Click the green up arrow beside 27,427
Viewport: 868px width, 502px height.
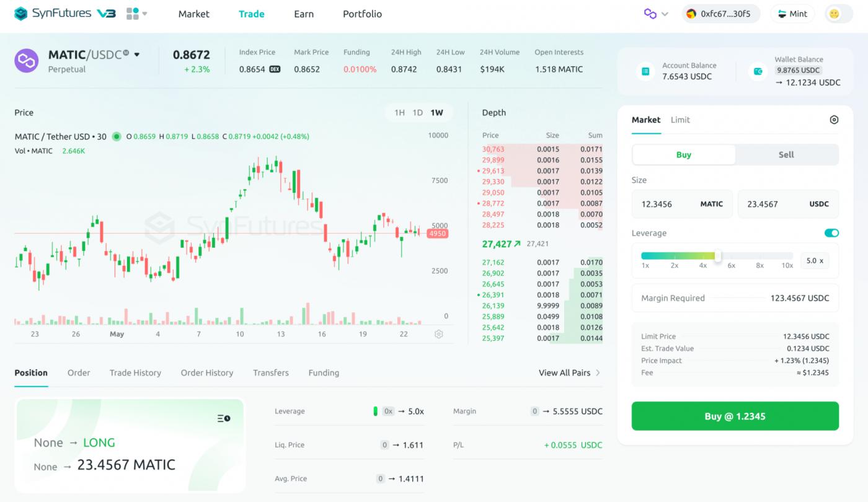[x=517, y=244]
